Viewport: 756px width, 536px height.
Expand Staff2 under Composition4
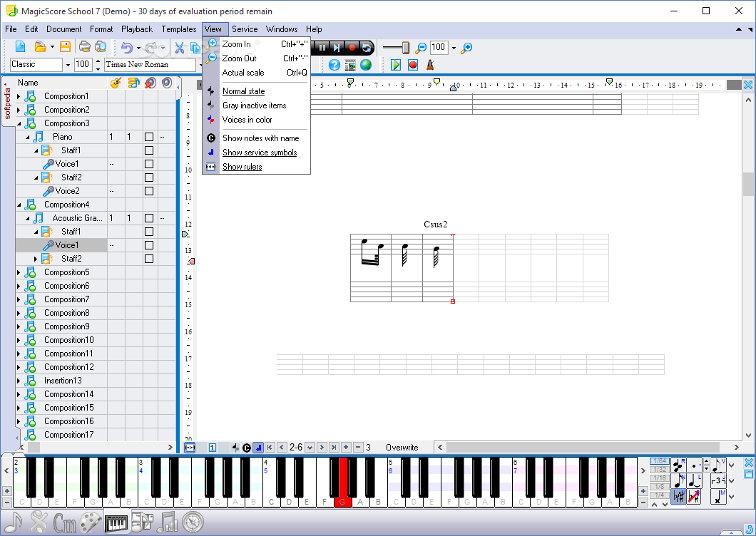pos(36,259)
